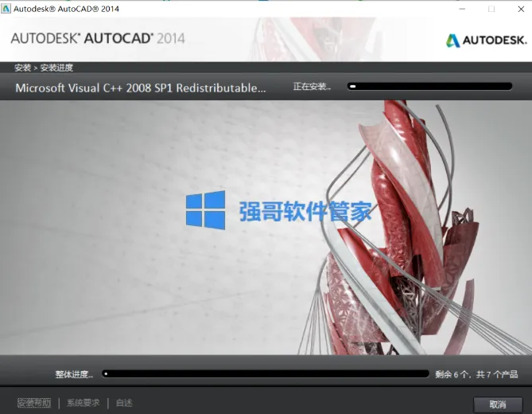The height and width of the screenshot is (414, 532).
Task: Click the 安装 > 安装进度 breadcrumb
Action: (x=44, y=68)
